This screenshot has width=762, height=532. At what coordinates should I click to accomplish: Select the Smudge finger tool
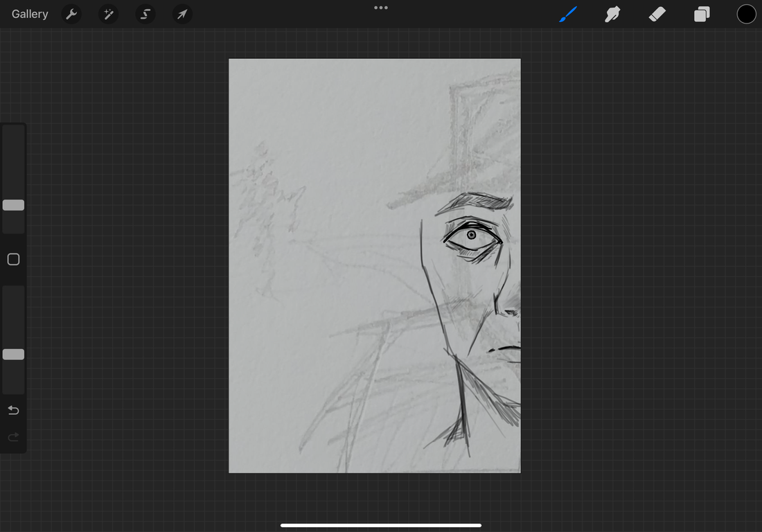[612, 14]
